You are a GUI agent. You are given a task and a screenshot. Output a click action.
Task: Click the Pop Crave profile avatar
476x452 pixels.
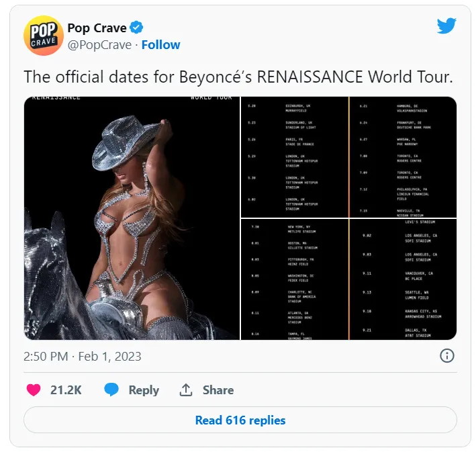43,35
